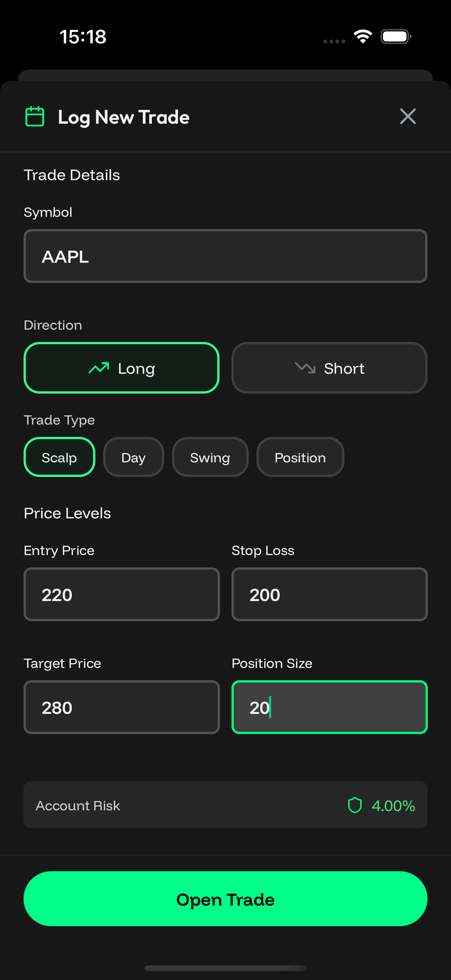The image size is (451, 980).
Task: Click the Position Size input box
Action: pos(329,707)
